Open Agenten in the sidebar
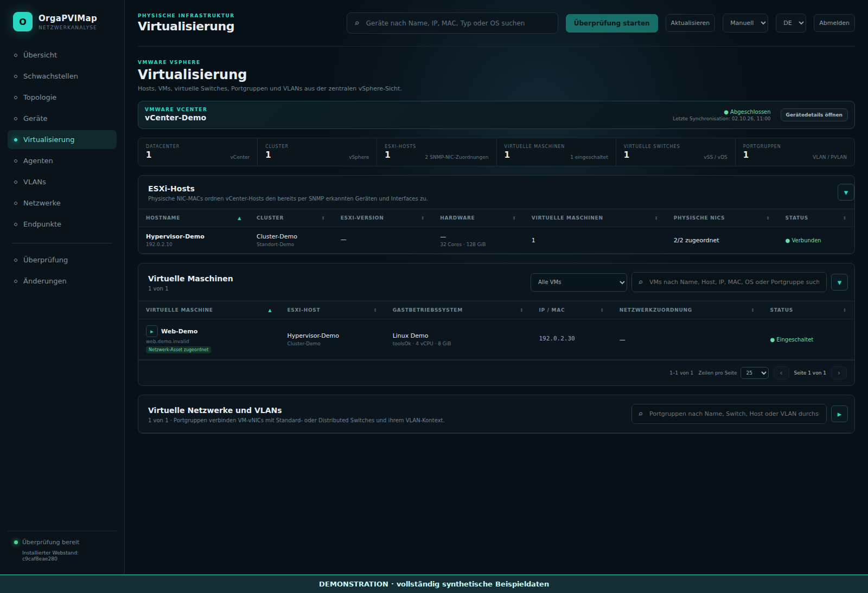This screenshot has height=593, width=868. 62,160
